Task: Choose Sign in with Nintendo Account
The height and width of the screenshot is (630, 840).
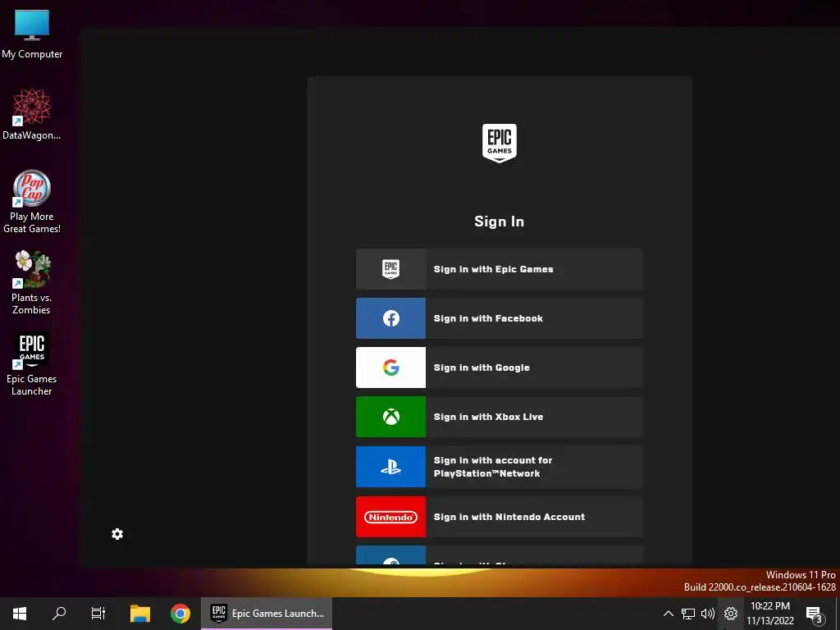Action: coord(499,517)
